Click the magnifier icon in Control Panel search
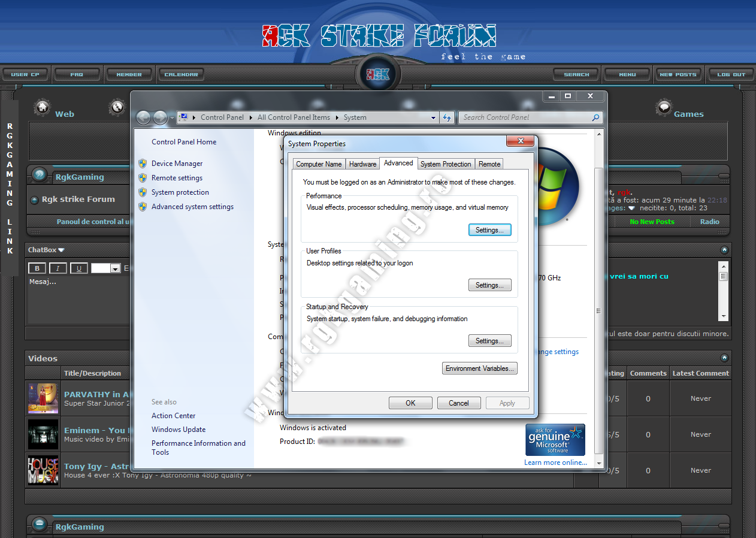The height and width of the screenshot is (538, 756). tap(595, 117)
